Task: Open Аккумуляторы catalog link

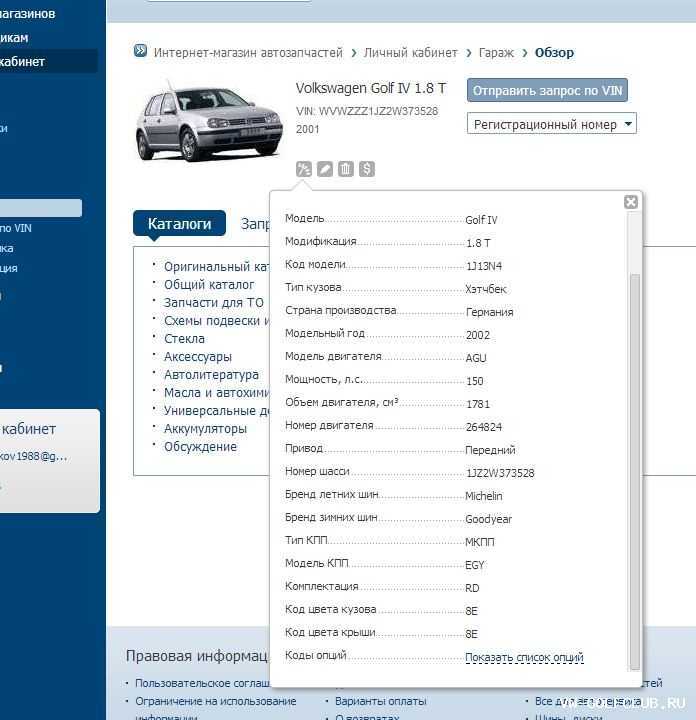Action: click(x=205, y=429)
